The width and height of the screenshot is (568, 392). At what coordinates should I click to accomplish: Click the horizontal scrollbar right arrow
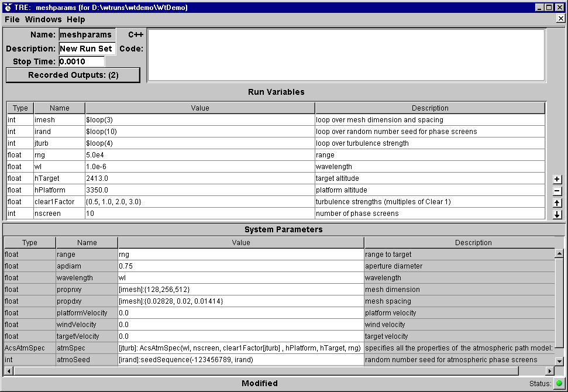(x=550, y=370)
